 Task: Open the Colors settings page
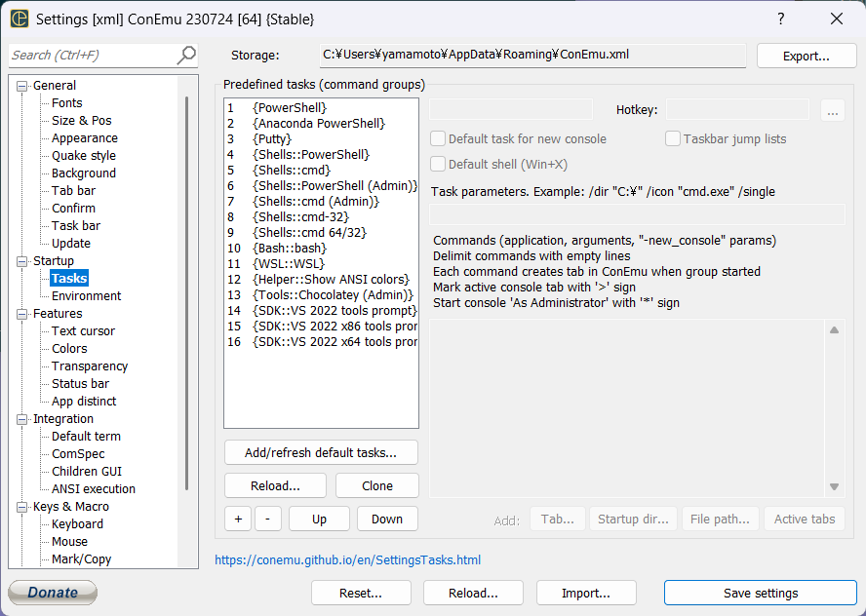click(69, 349)
